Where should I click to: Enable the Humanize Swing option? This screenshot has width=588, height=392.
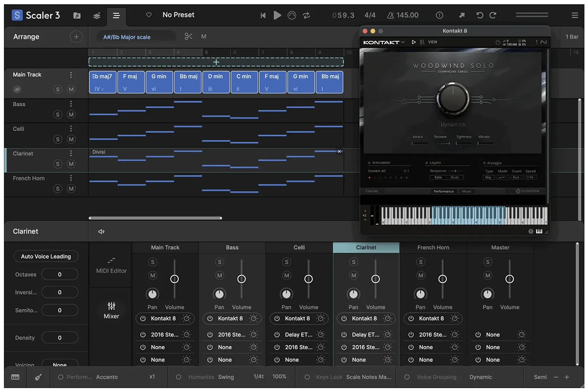(x=179, y=377)
